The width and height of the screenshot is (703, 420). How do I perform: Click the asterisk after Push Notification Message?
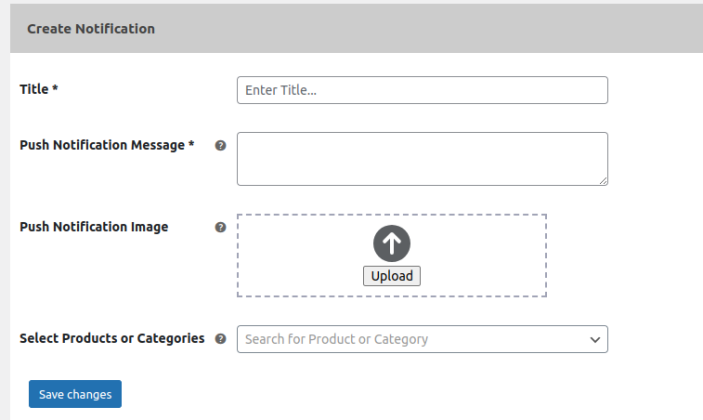[191, 144]
